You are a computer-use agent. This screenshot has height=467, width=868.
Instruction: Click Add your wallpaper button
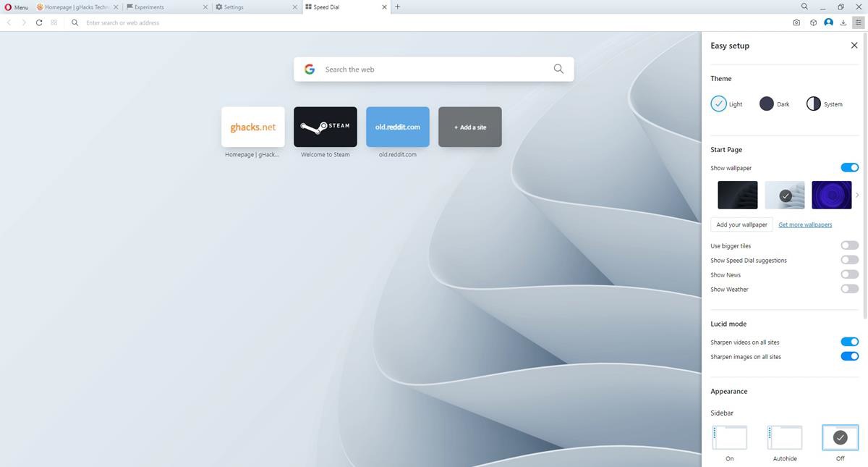pos(741,224)
